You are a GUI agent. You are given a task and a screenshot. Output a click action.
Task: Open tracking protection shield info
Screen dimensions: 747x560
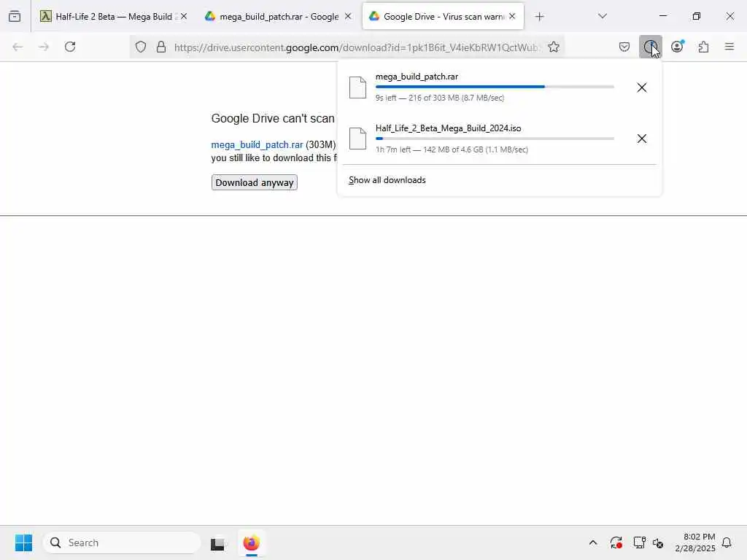[141, 47]
